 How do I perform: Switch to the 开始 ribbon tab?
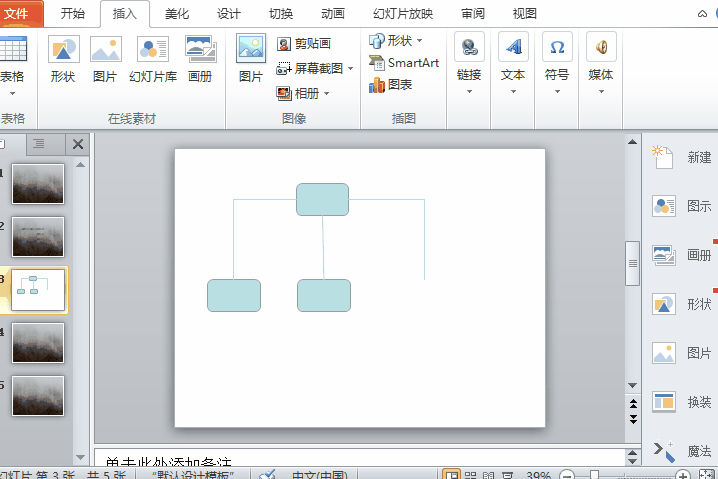click(73, 14)
